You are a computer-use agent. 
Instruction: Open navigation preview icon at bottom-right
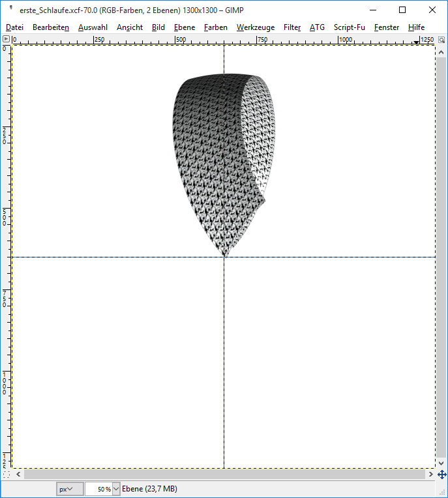[441, 475]
